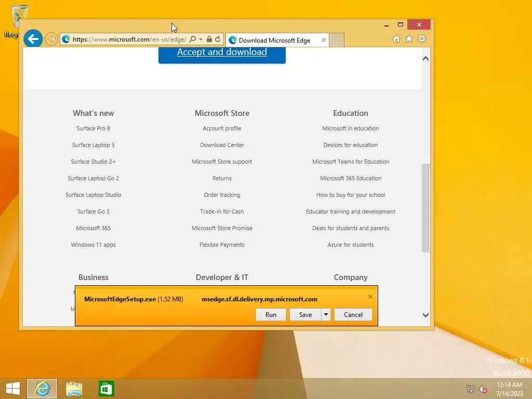Open Favorites with the star icon
532x399 pixels.
coord(409,38)
